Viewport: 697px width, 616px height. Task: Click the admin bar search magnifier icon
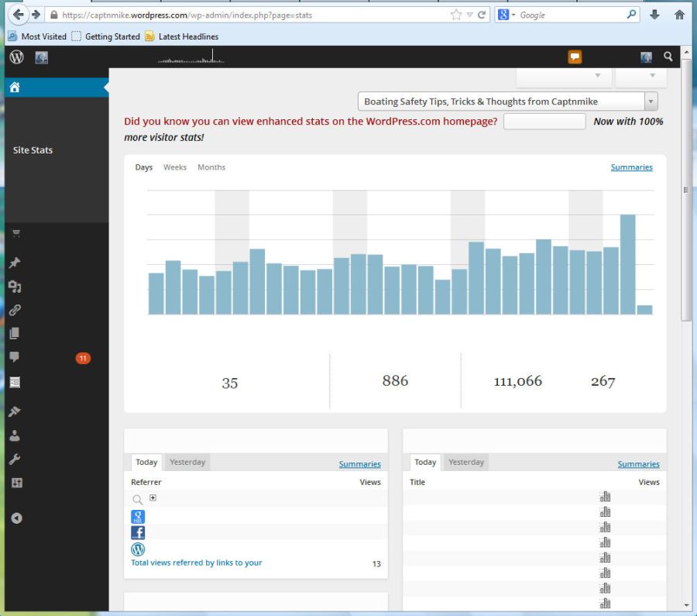(x=668, y=57)
